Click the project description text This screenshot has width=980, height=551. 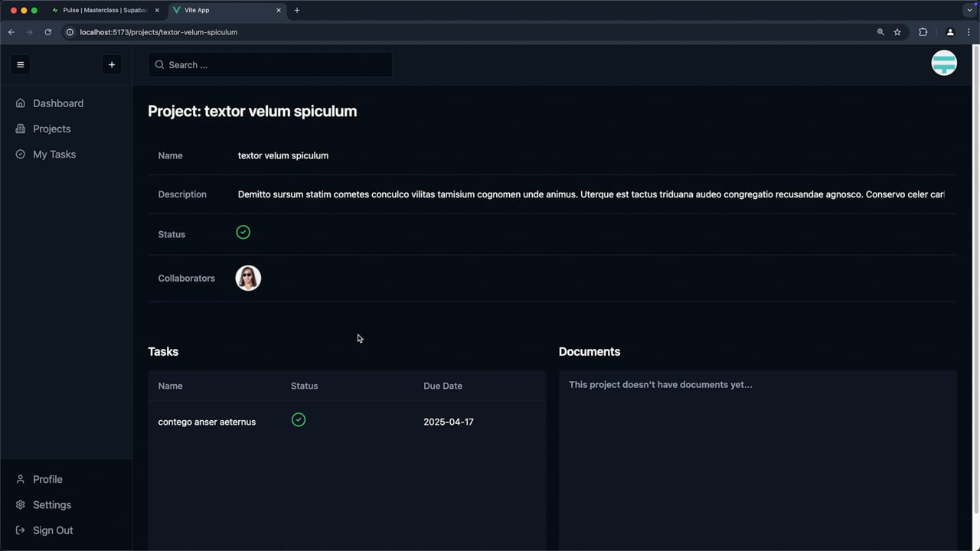(x=591, y=194)
